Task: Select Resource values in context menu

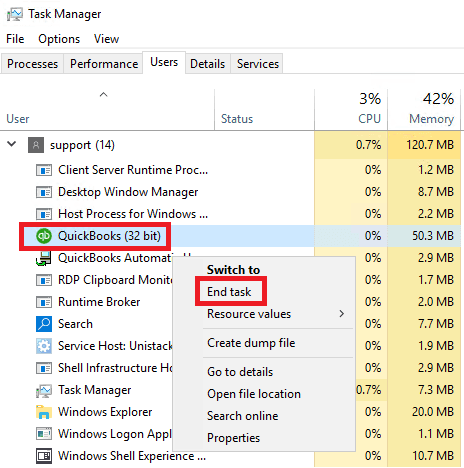Action: tap(249, 314)
